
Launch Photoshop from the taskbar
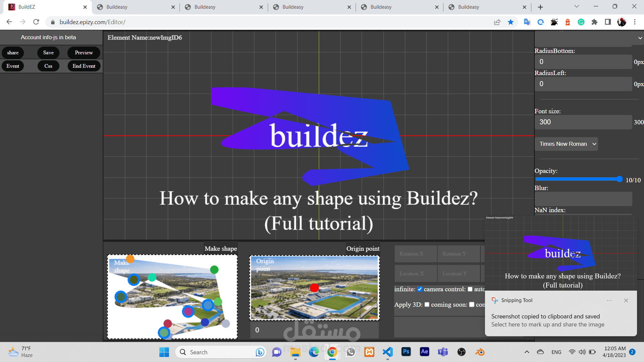(x=406, y=352)
